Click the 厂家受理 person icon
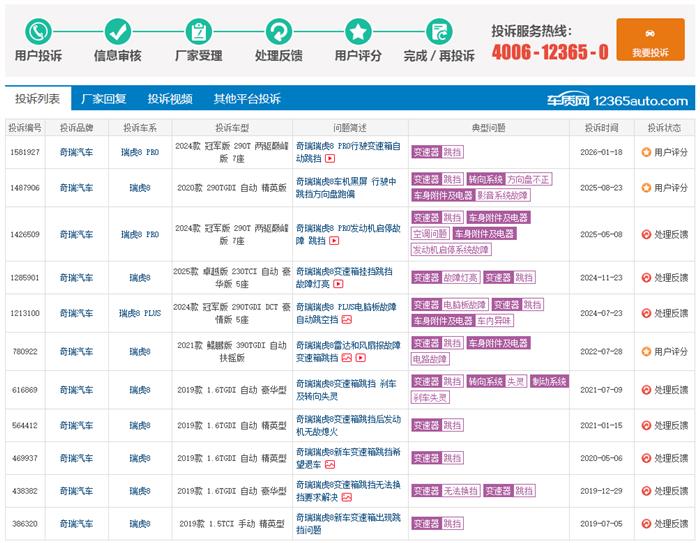The height and width of the screenshot is (543, 700). [198, 30]
